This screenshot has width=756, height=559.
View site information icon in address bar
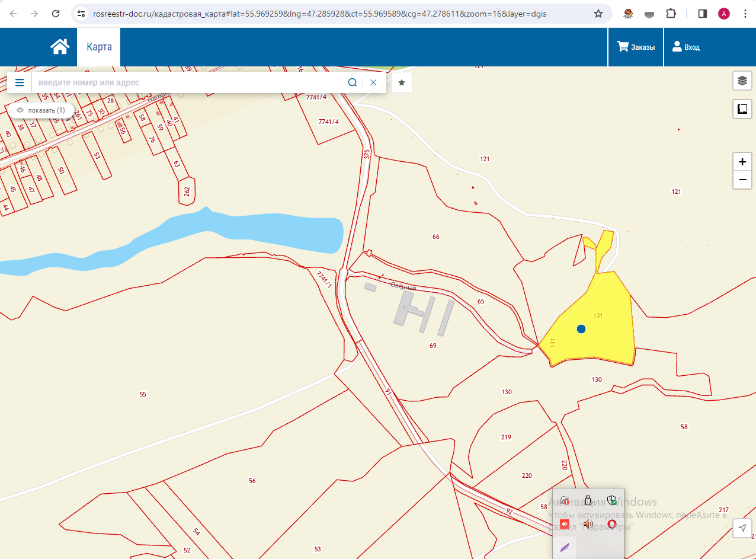click(82, 14)
